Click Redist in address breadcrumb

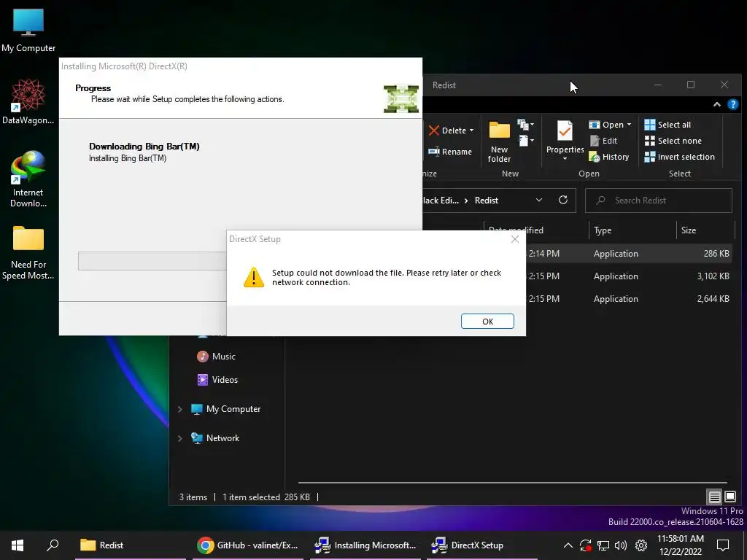(x=487, y=201)
